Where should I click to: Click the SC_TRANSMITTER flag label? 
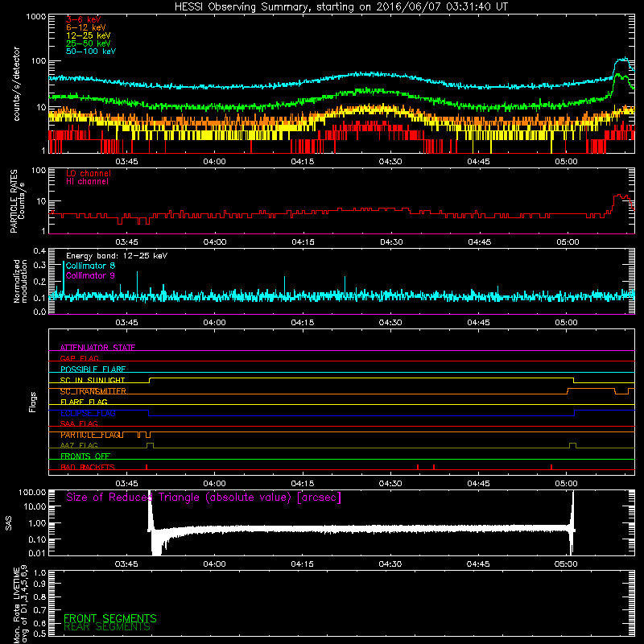click(x=93, y=391)
